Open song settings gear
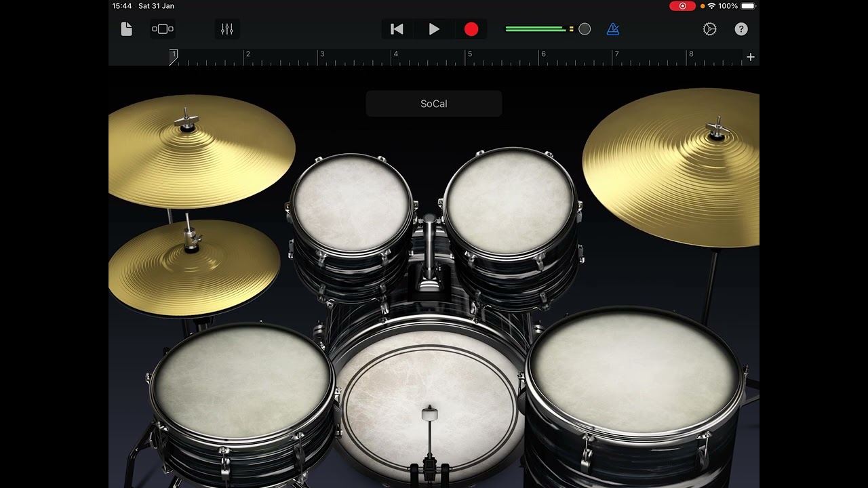 pyautogui.click(x=710, y=29)
